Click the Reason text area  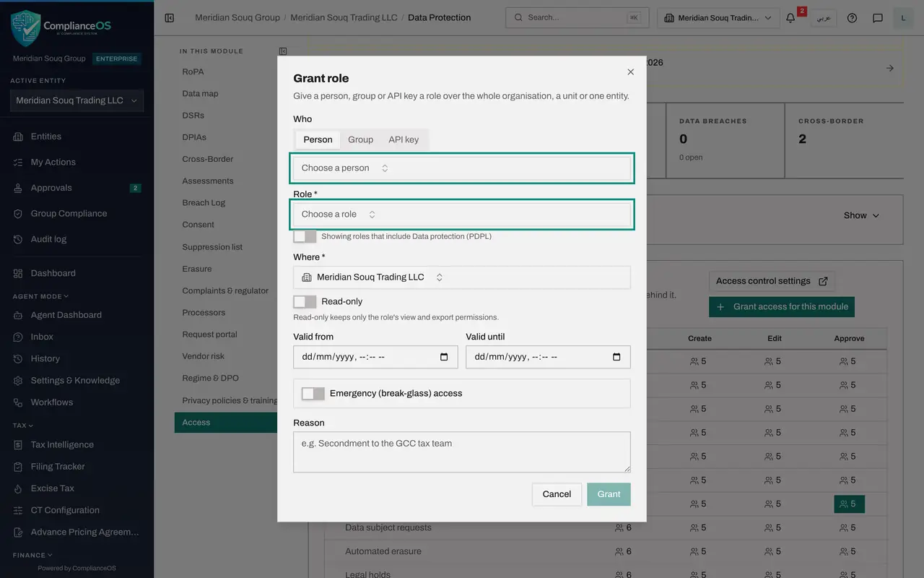click(462, 452)
